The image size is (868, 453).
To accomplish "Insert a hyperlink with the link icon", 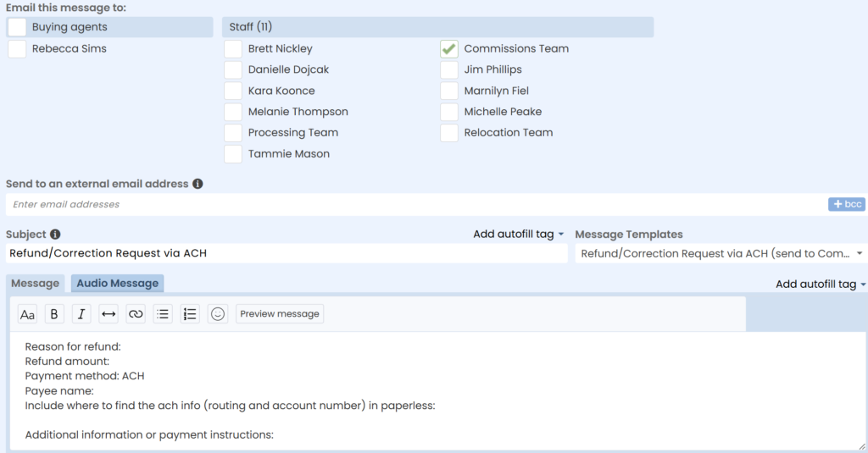I will (136, 314).
